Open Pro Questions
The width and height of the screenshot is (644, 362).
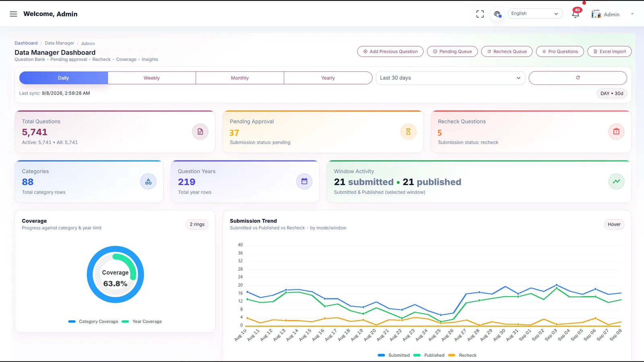click(560, 51)
